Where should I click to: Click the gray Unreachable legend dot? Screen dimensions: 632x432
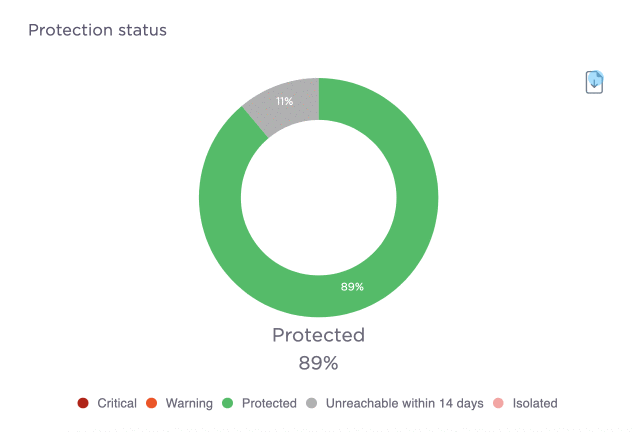(312, 403)
